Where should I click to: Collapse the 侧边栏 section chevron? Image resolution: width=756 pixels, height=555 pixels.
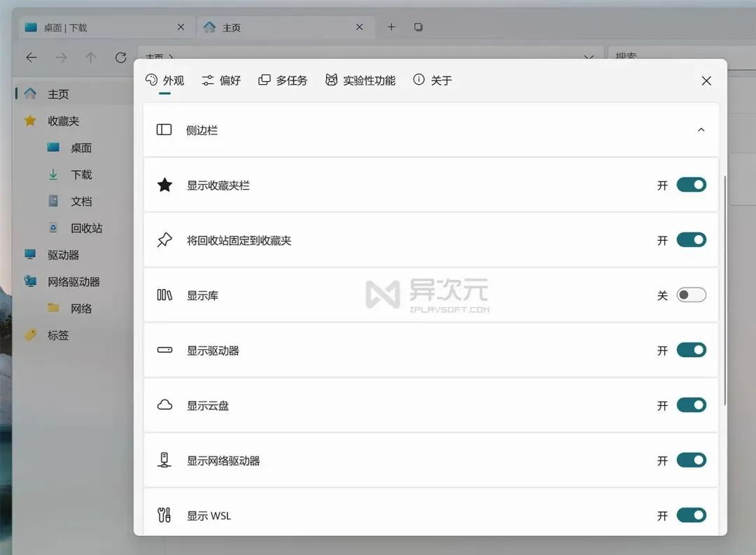click(701, 129)
